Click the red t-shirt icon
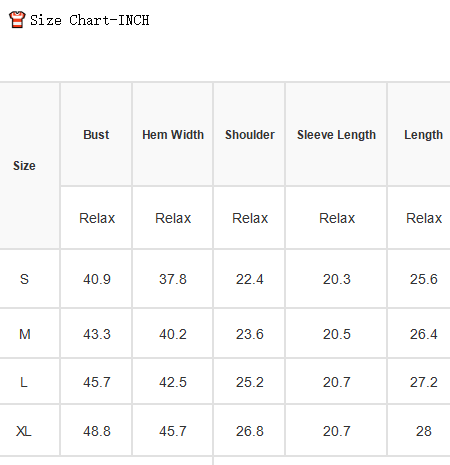The image size is (450, 465). pyautogui.click(x=17, y=19)
